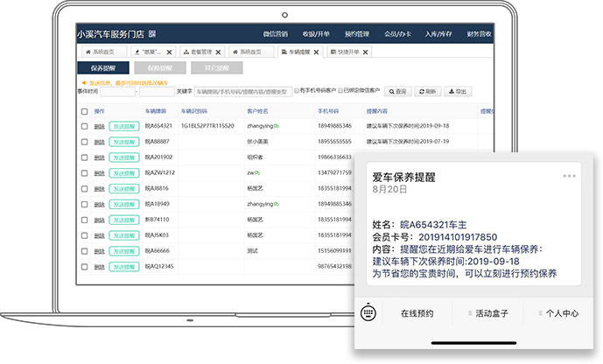
Task: Check the 有手机号码客户 checkbox
Action: [297, 91]
